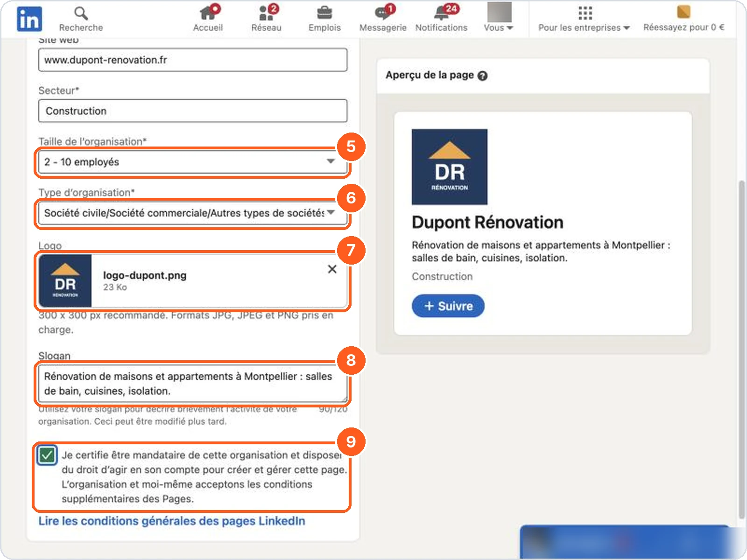Screen dimensions: 747x560
Task: Click Dupont Rénovation title in preview
Action: pos(487,222)
